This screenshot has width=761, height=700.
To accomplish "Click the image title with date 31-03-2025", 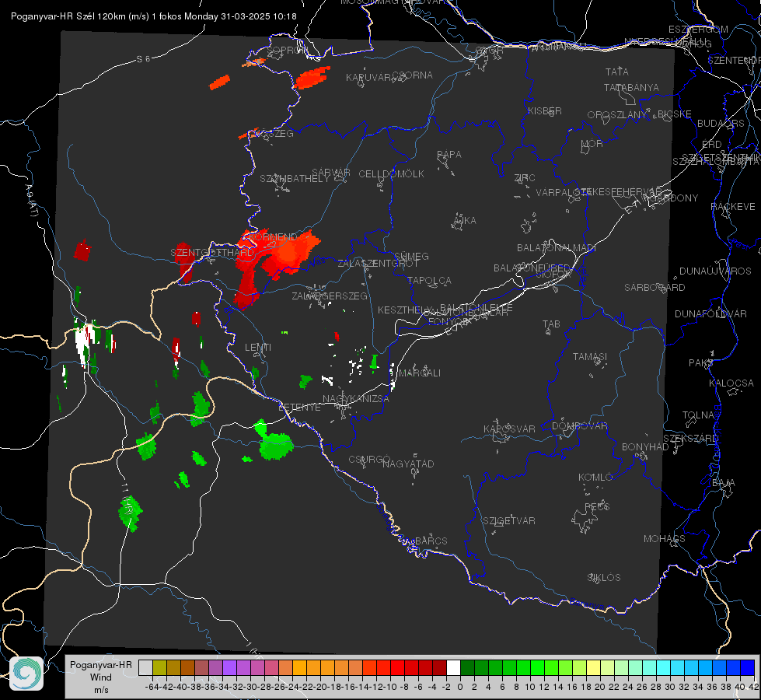I will point(153,16).
